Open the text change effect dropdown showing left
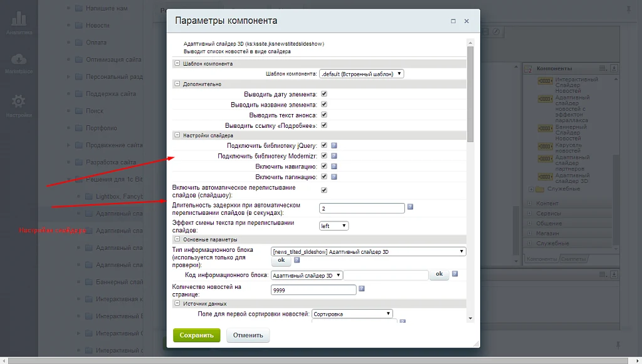 coord(334,226)
